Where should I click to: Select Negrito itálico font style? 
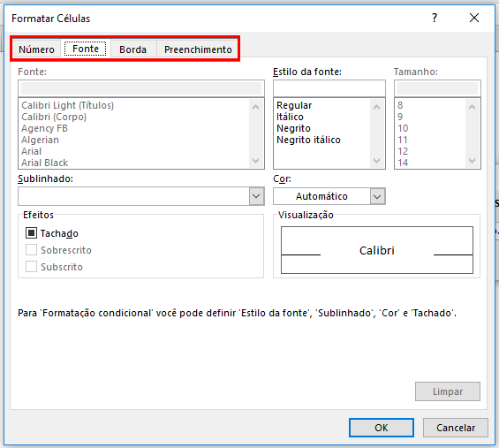pos(308,140)
